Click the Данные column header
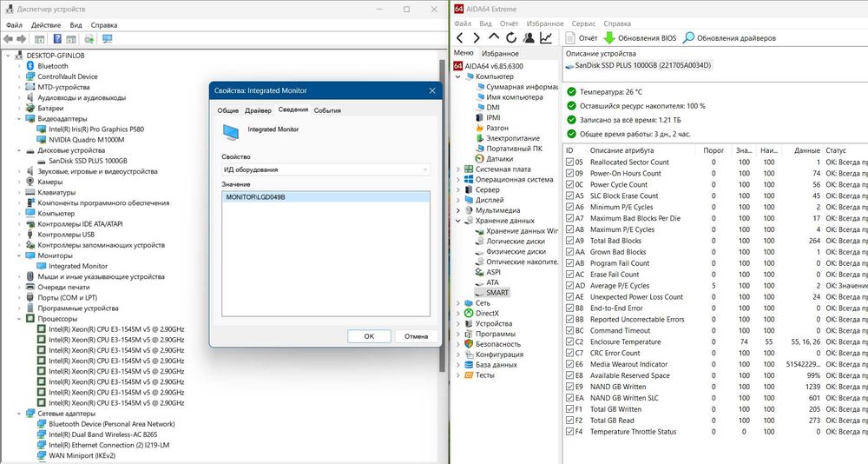Screen dimensions: 868x464 [x=803, y=150]
